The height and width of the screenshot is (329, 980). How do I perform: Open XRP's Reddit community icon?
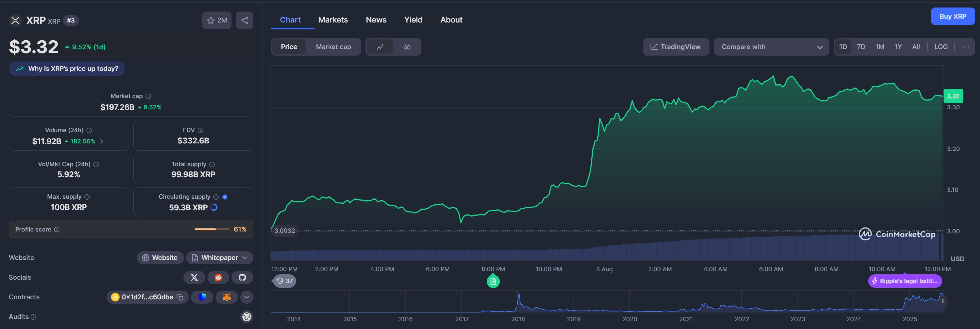pos(218,277)
